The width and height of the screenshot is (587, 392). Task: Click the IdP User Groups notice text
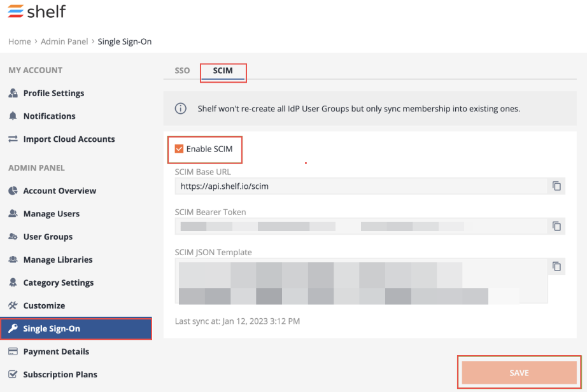click(x=358, y=109)
